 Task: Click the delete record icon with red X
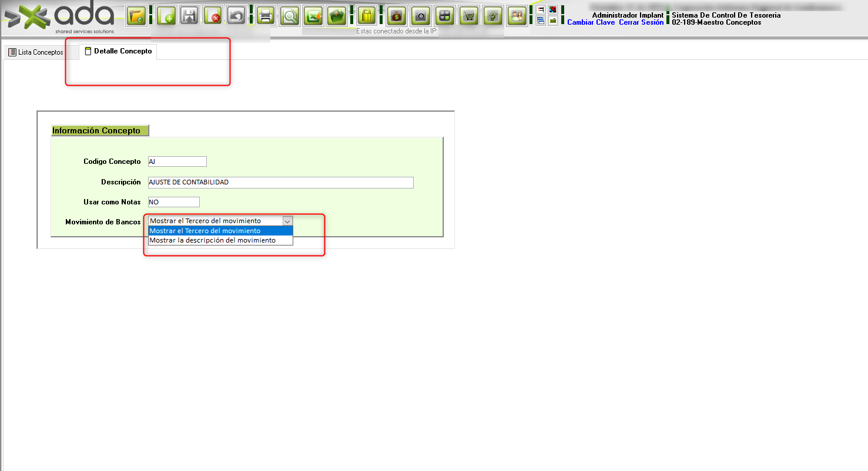[x=212, y=16]
